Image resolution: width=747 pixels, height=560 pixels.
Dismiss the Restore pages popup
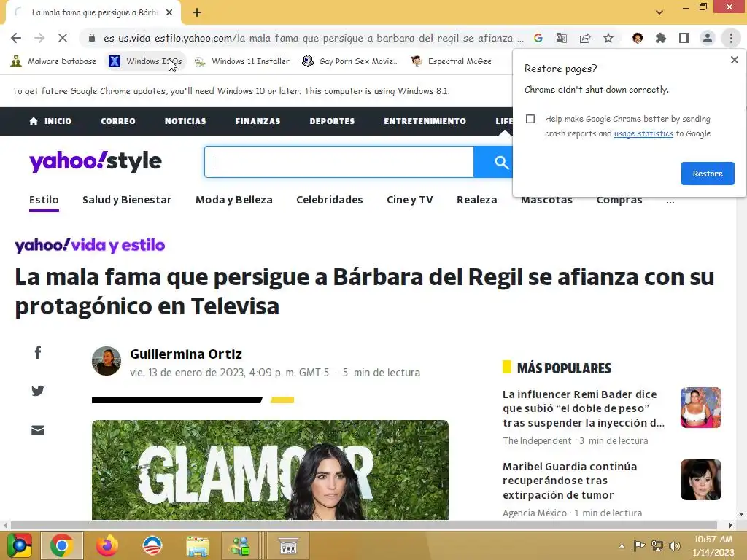[x=734, y=60]
